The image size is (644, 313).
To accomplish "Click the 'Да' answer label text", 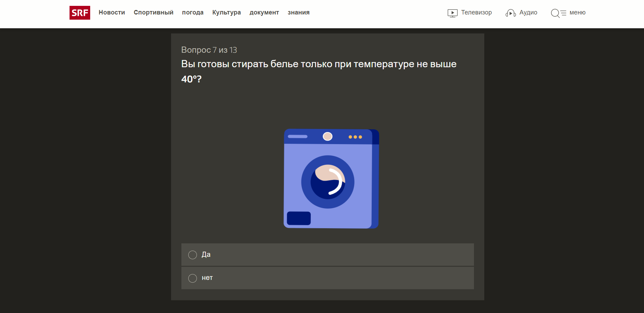I will point(206,254).
